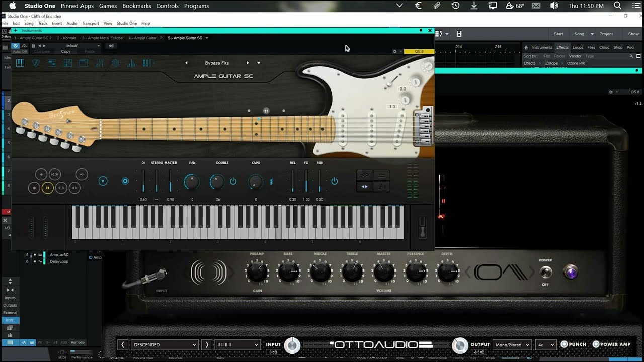This screenshot has height=362, width=644.
Task: Adjust the Pan knob in Ample Guitar
Action: (192, 182)
